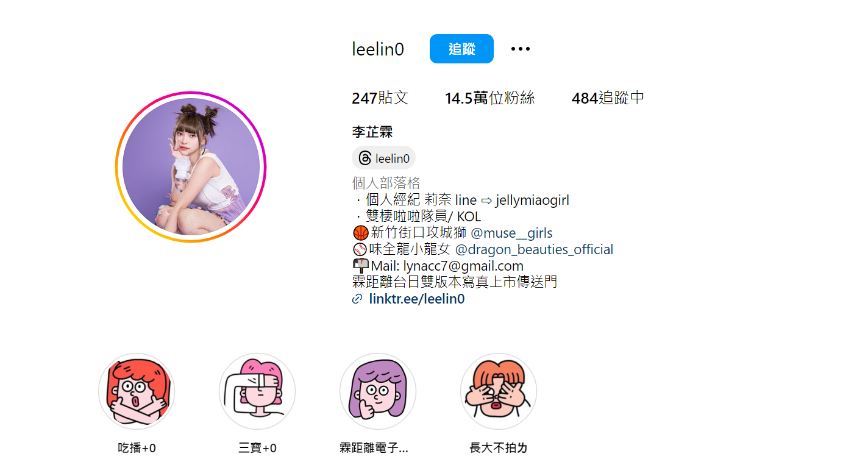The width and height of the screenshot is (868, 473).
Task: Click the 三寶+0 highlight label text
Action: click(257, 448)
